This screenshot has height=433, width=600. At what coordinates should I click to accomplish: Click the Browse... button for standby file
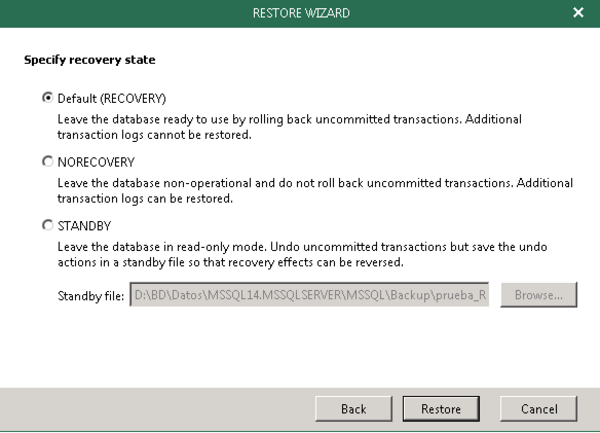(x=539, y=296)
